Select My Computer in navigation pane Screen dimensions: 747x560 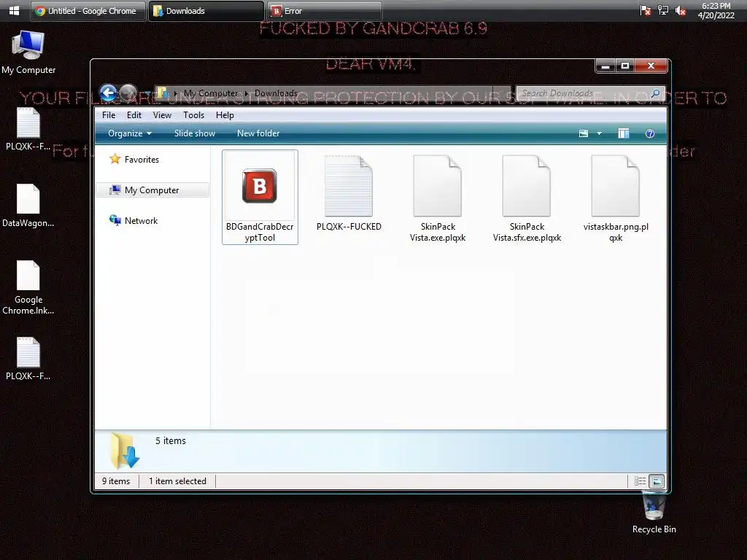(x=152, y=190)
